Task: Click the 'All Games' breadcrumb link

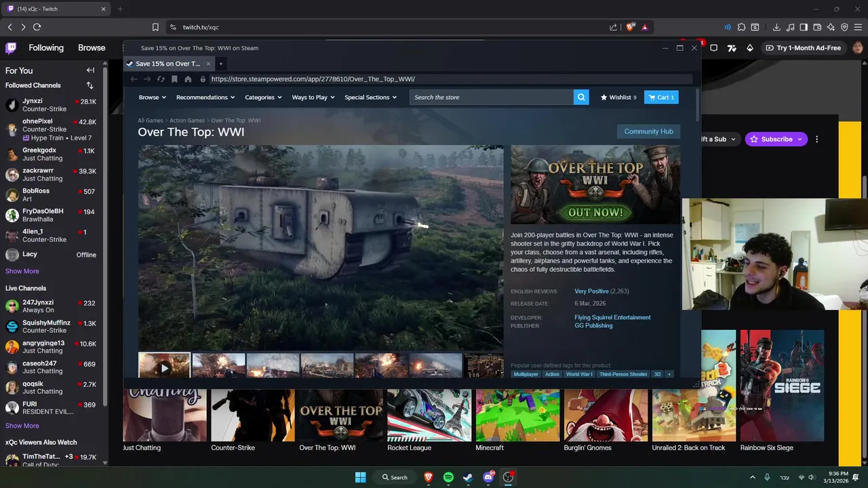Action: pos(151,121)
